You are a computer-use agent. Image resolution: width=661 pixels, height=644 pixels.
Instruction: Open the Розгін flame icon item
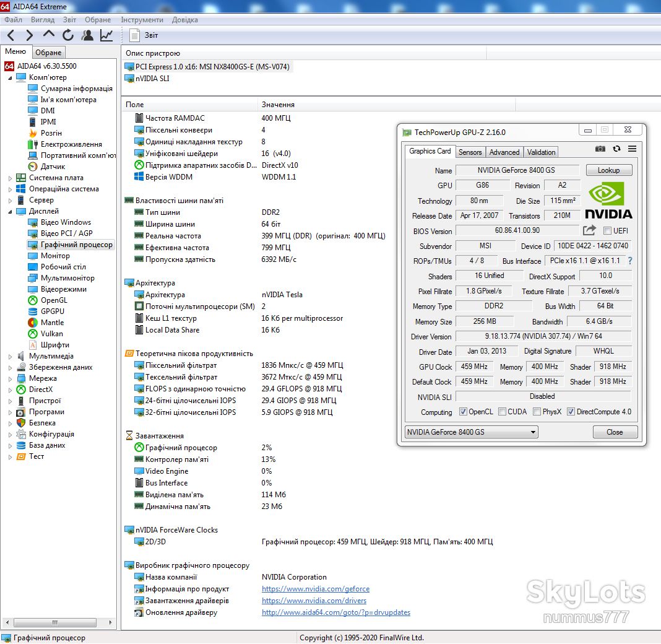click(x=45, y=133)
